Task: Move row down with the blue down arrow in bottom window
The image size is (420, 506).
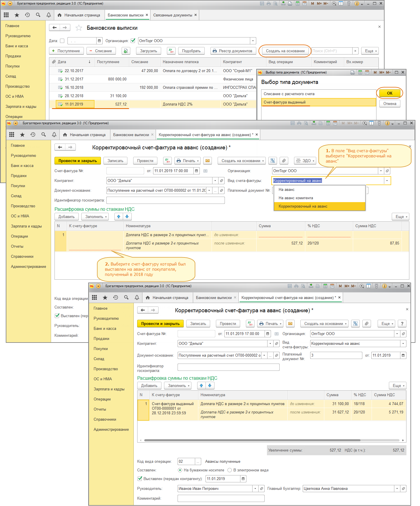Action: [x=210, y=386]
